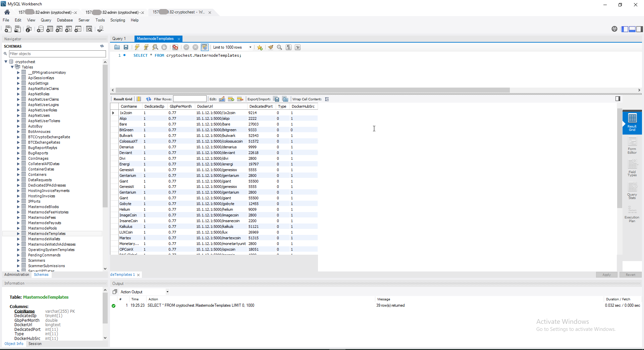The height and width of the screenshot is (350, 644).
Task: Create a new function icon
Action: (x=78, y=29)
